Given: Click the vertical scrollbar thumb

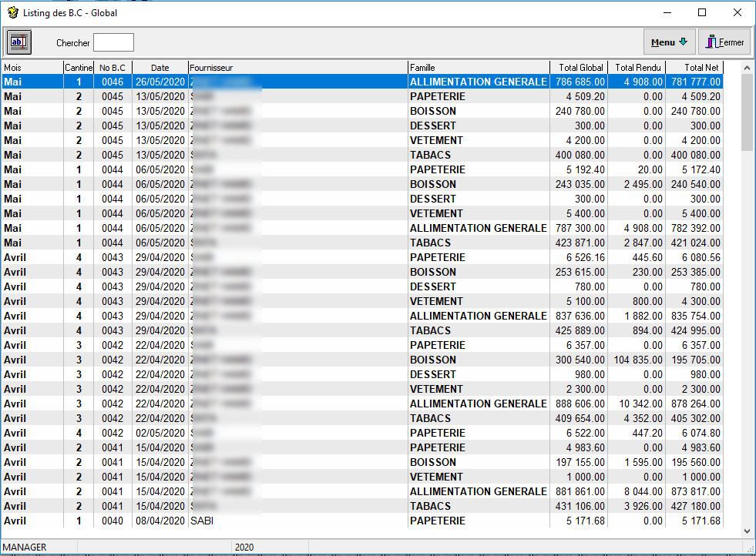Looking at the screenshot, I should (747, 112).
